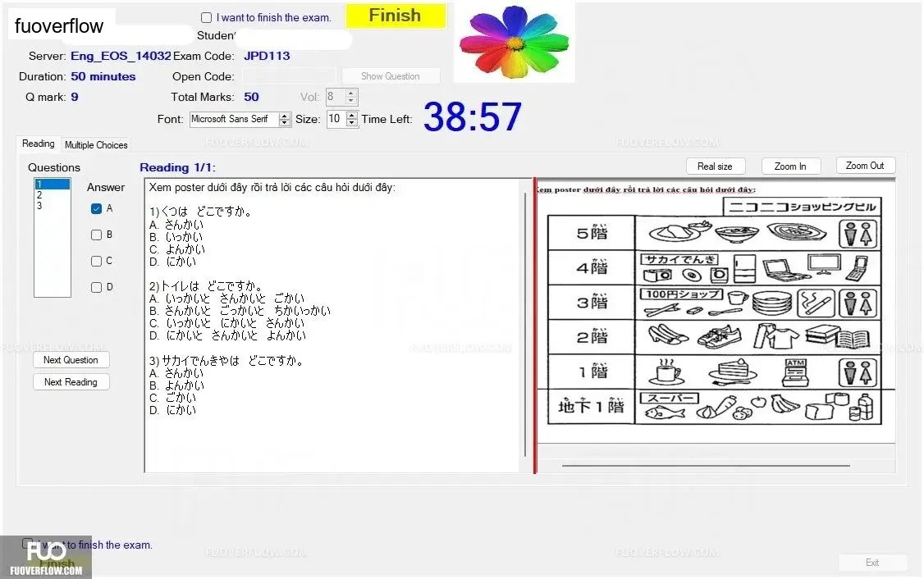The width and height of the screenshot is (924, 579).
Task: Click the Exit button
Action: click(x=873, y=563)
